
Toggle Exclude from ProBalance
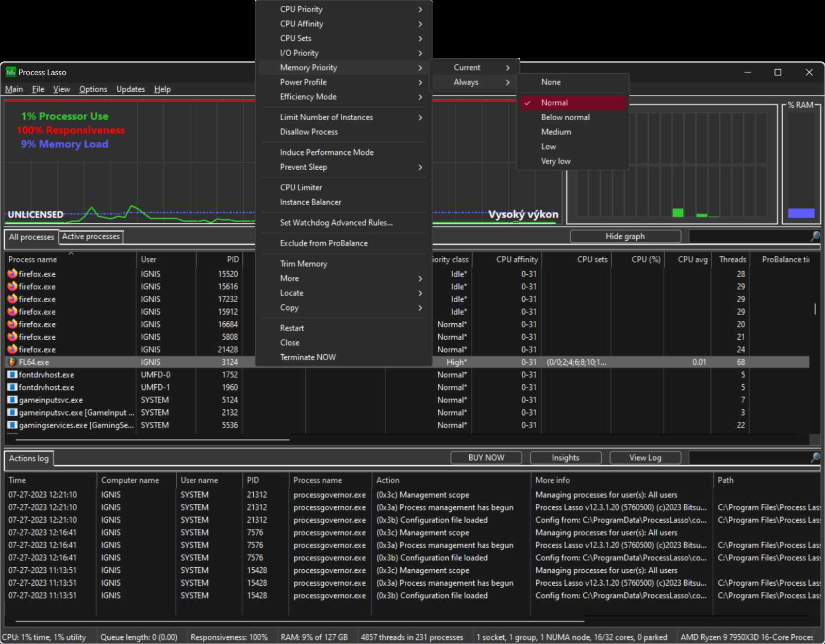344,243
